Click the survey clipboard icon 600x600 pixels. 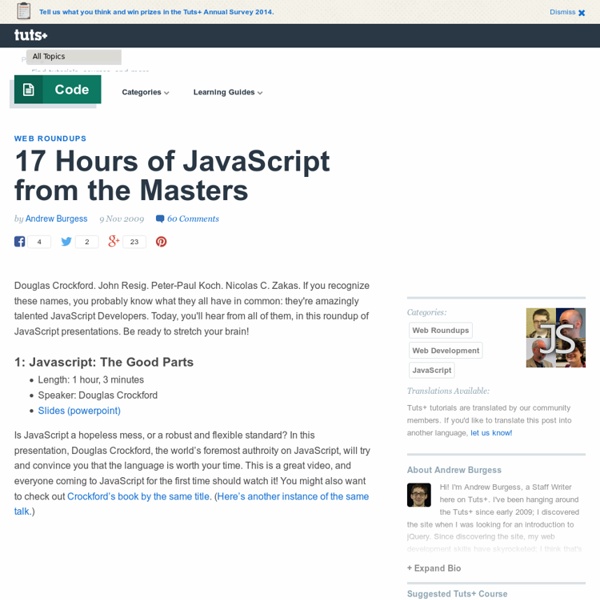tap(24, 11)
